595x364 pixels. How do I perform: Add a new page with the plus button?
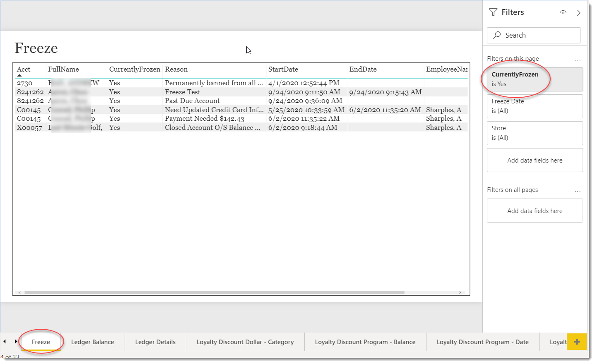coord(577,342)
